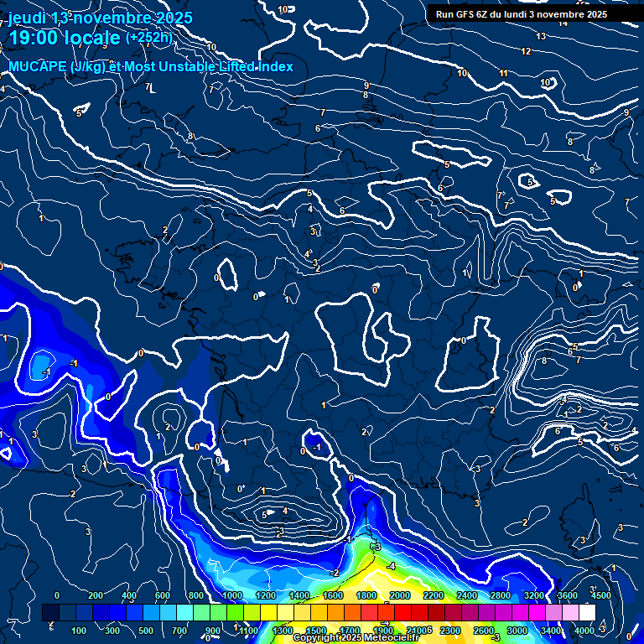Click the legend value '1000'
Viewport: 644px width, 644px height.
tap(232, 595)
